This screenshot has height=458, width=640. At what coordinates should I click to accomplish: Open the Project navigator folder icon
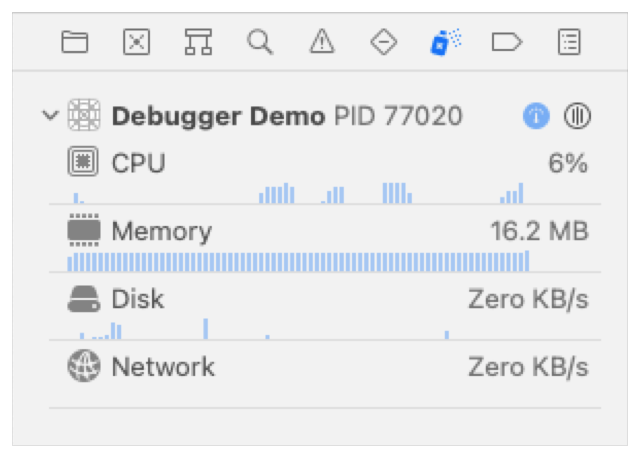coord(74,42)
